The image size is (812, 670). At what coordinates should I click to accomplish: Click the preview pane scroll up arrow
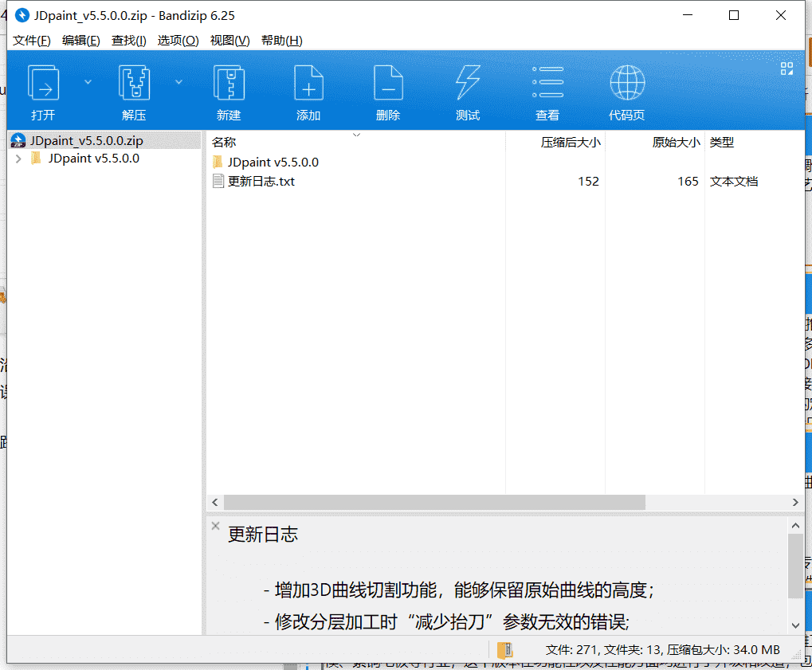pyautogui.click(x=795, y=526)
